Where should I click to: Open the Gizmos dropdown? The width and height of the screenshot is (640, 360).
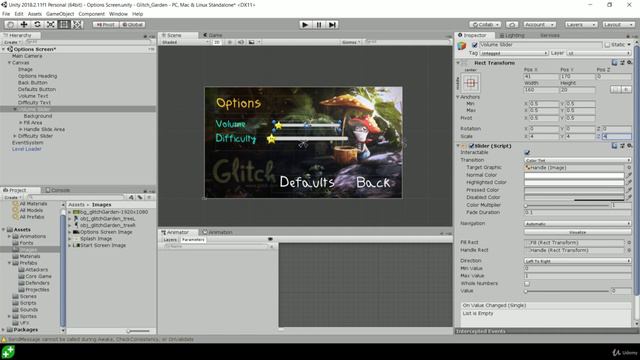351,42
